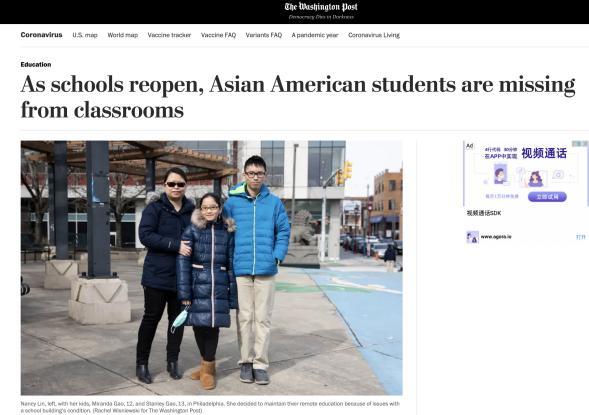The width and height of the screenshot is (589, 415).
Task: Click the article headline text
Action: point(298,97)
